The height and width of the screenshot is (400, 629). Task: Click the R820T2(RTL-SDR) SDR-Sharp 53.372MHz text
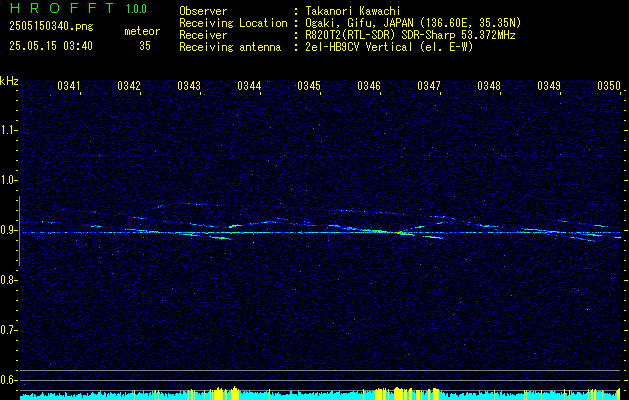coord(410,35)
